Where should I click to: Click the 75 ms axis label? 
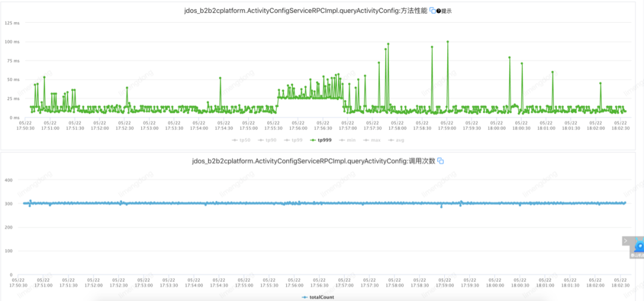pyautogui.click(x=13, y=61)
